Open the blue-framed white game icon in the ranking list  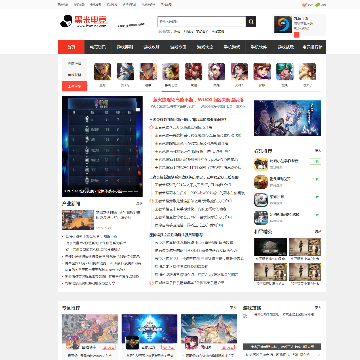click(261, 200)
